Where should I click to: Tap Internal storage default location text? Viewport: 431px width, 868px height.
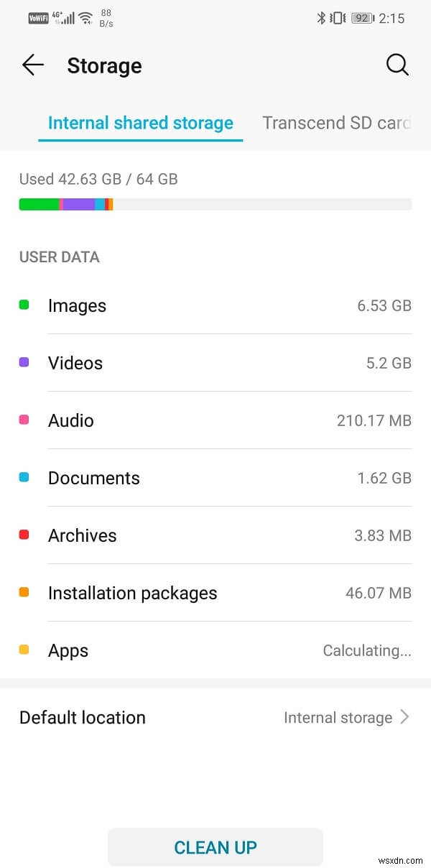337,717
